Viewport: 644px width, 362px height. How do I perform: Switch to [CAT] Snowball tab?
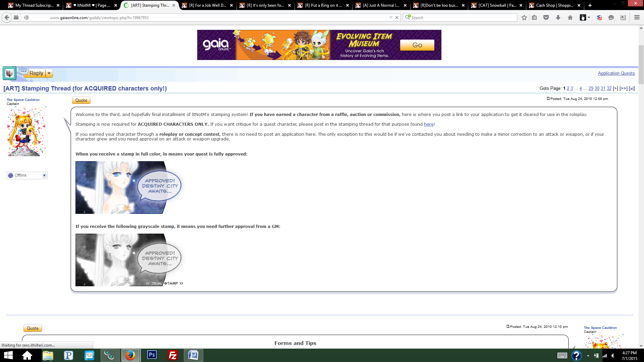pyautogui.click(x=496, y=5)
